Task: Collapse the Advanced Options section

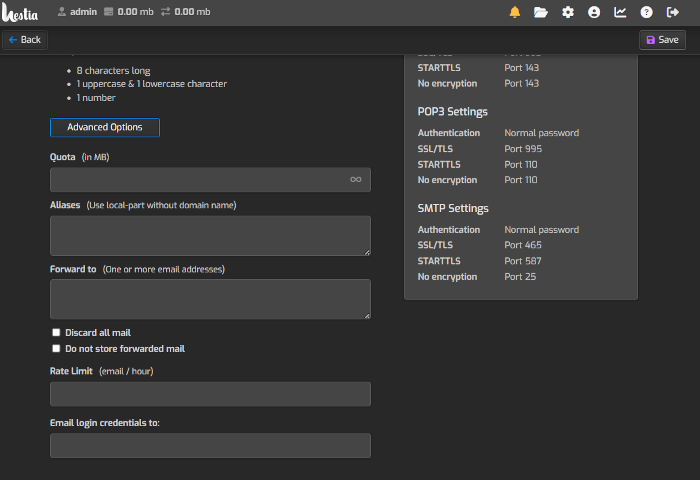Action: (105, 128)
